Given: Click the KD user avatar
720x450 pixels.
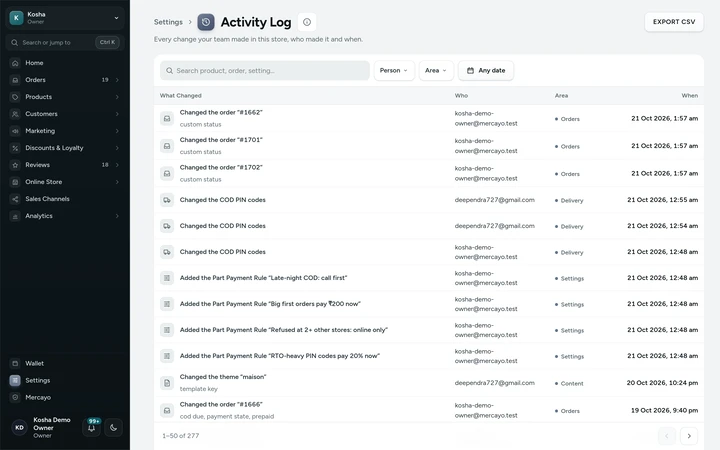Looking at the screenshot, I should click(19, 428).
